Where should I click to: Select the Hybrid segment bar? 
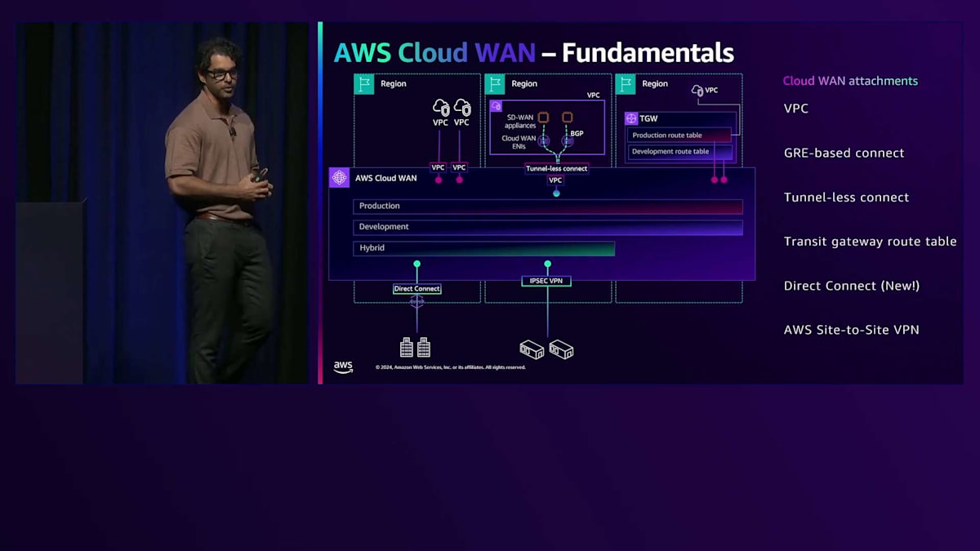(x=484, y=248)
